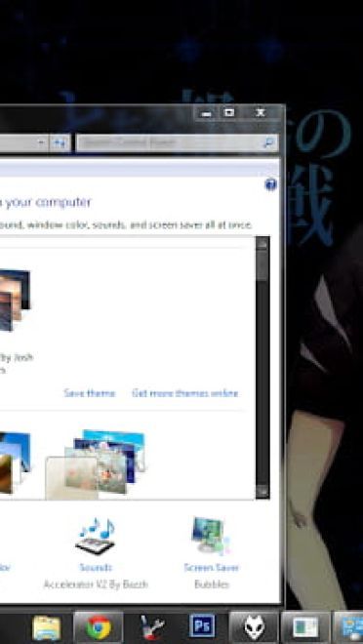
Task: Open the Screen Saver icon
Action: pyautogui.click(x=211, y=536)
